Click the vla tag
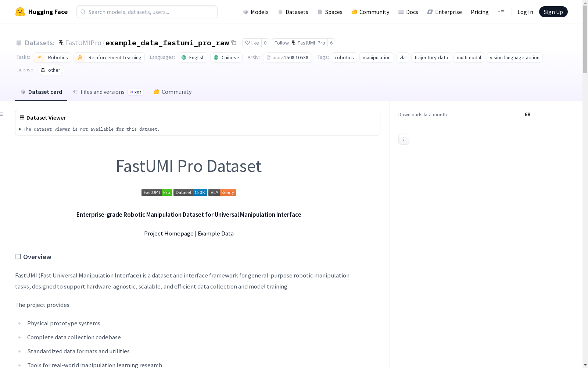 [x=402, y=57]
